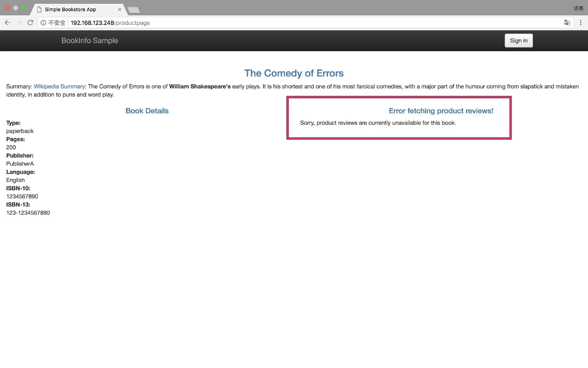588x368 pixels.
Task: Open the Google Translate icon in address bar
Action: (x=567, y=23)
